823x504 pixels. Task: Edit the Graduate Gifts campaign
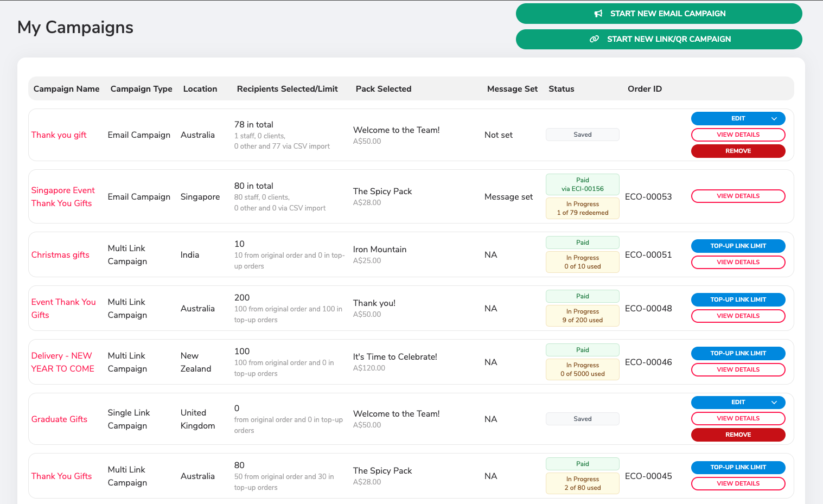738,402
